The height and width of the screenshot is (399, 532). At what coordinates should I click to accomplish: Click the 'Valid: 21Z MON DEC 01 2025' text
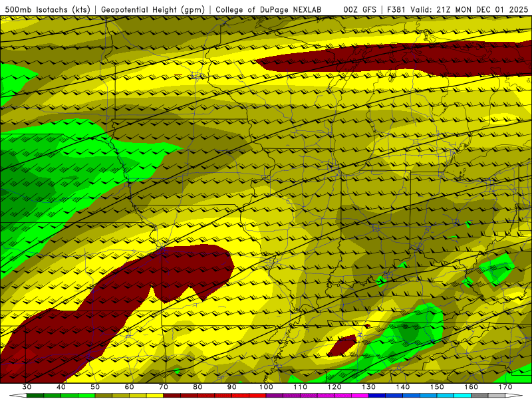[469, 9]
